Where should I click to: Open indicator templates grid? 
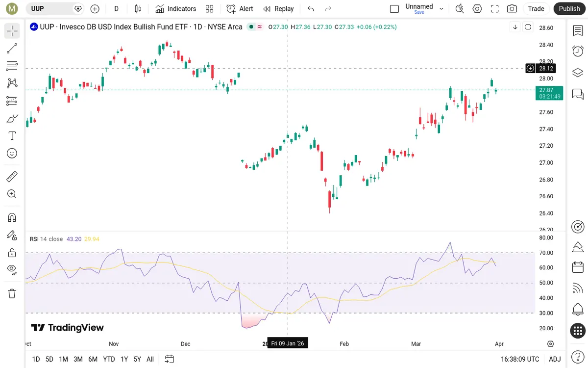point(210,9)
